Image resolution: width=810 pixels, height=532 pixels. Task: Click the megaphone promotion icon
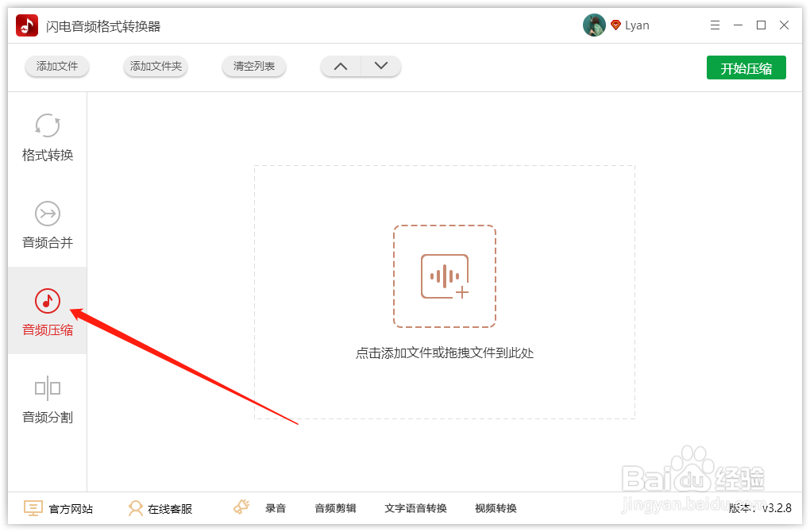point(241,507)
